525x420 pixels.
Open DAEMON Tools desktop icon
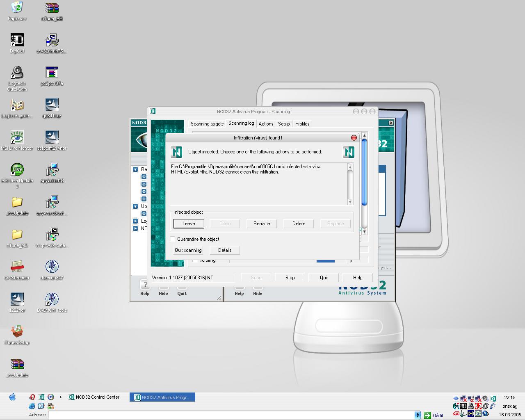[52, 302]
